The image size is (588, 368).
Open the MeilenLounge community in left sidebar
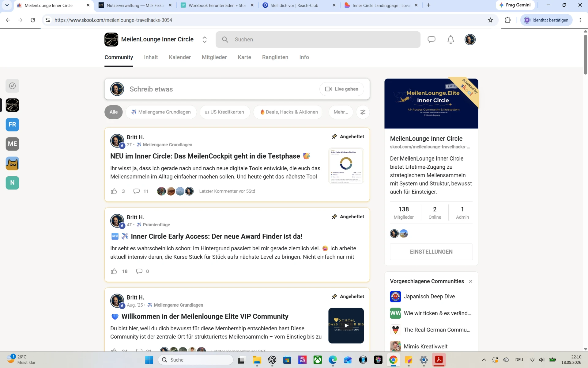point(12,105)
